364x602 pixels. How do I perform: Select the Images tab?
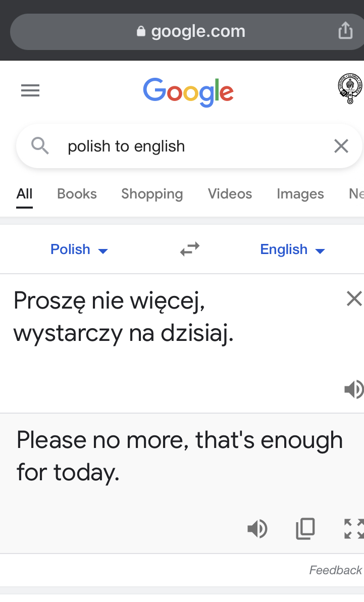click(x=300, y=194)
